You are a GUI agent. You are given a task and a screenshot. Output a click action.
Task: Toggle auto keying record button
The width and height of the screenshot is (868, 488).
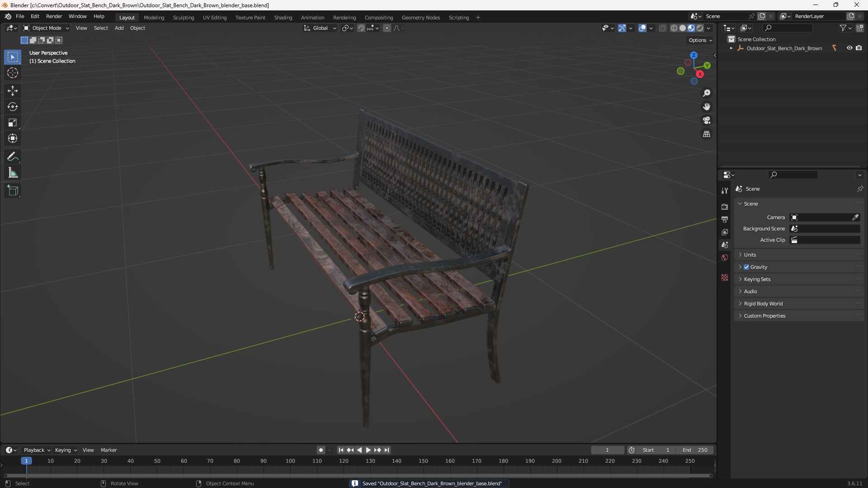click(x=321, y=450)
